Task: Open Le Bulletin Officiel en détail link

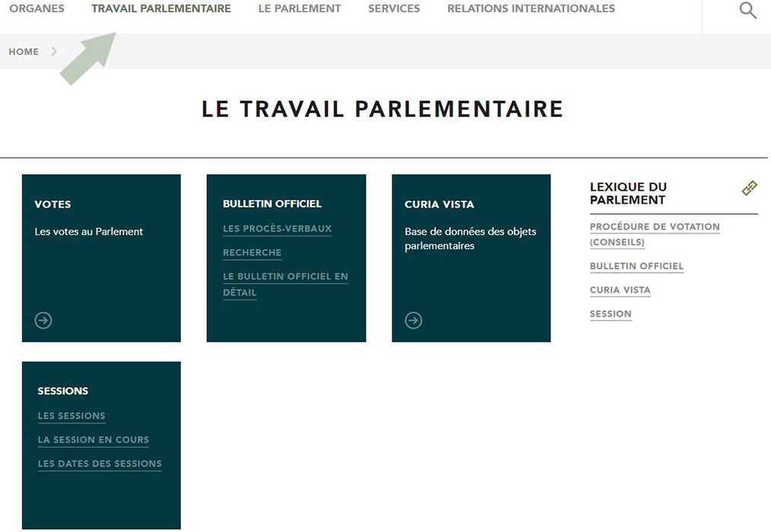Action: pyautogui.click(x=285, y=284)
